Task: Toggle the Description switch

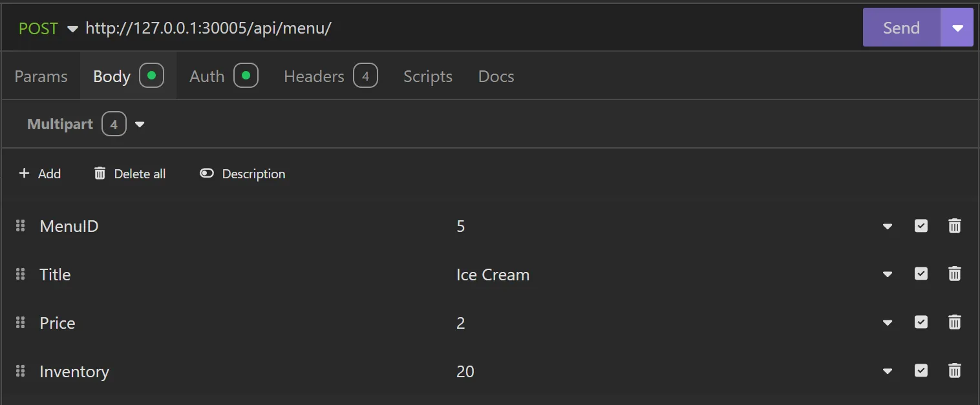Action: pyautogui.click(x=207, y=173)
